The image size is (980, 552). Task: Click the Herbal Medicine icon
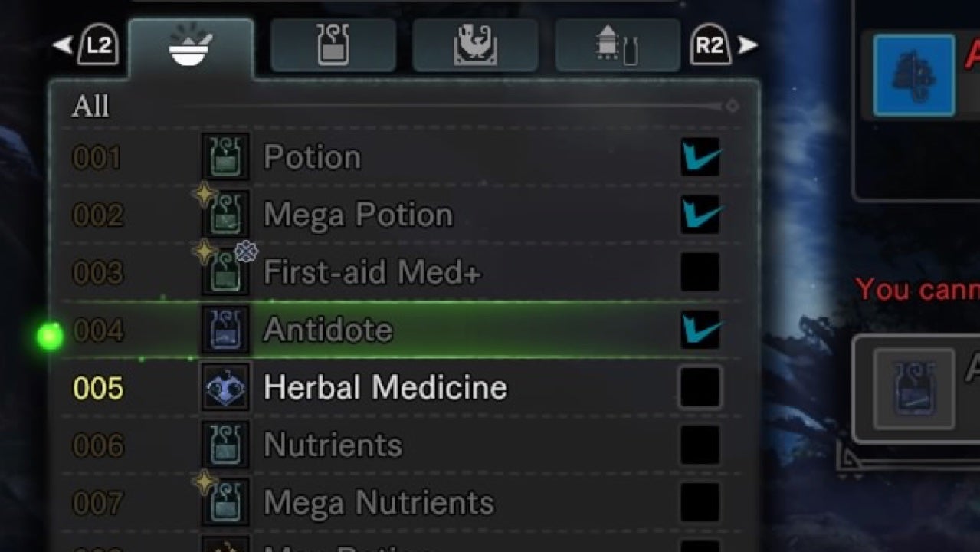click(x=225, y=388)
